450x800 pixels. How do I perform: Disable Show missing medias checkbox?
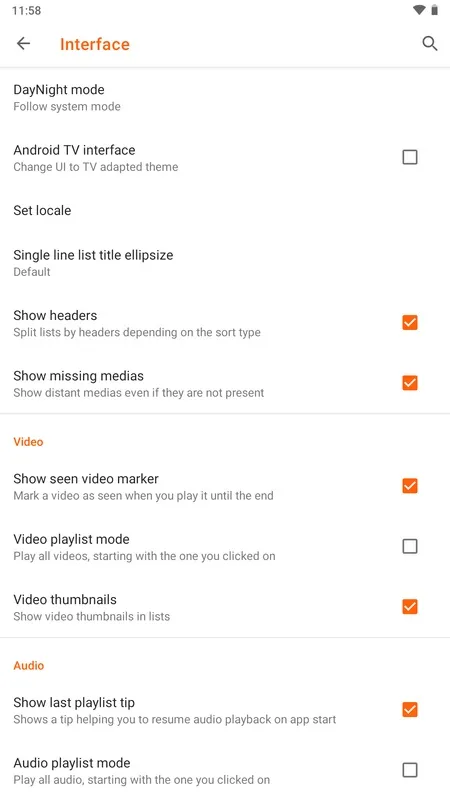(x=410, y=383)
